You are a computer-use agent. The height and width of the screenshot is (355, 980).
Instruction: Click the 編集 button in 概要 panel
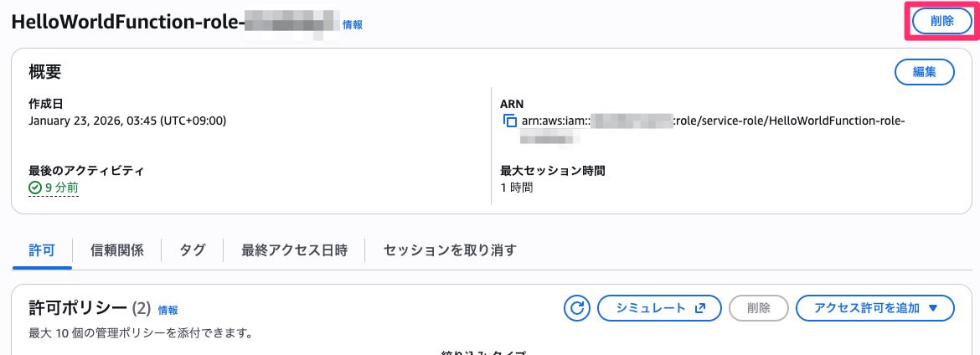[x=925, y=73]
